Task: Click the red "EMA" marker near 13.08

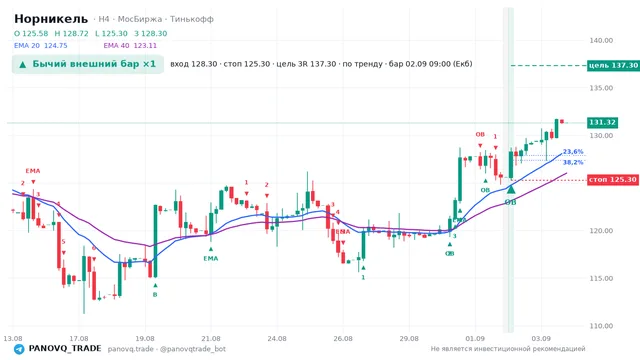Action: [x=33, y=171]
